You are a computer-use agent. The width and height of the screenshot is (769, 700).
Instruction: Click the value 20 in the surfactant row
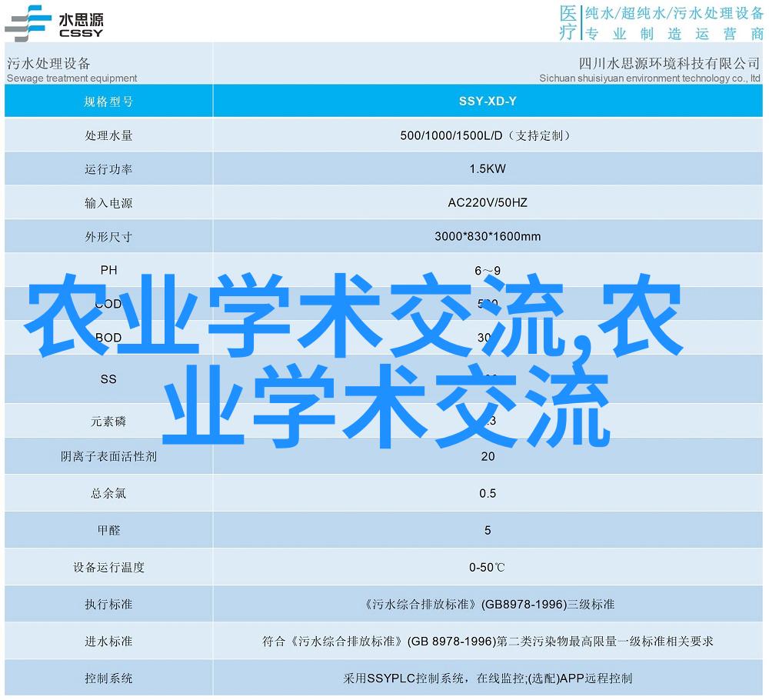pos(488,456)
